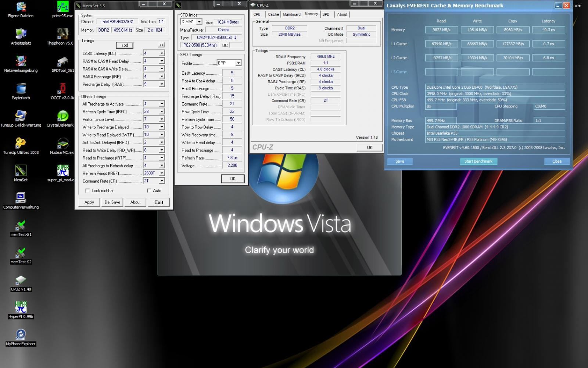The height and width of the screenshot is (368, 588).
Task: Switch to the Memory tab in CPU-Z
Action: coord(311,14)
